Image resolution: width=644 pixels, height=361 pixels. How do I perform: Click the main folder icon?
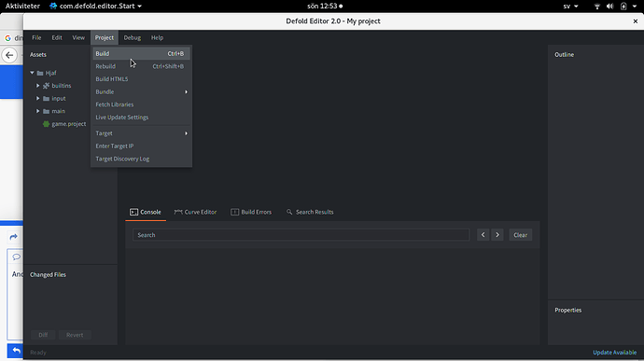pos(46,111)
